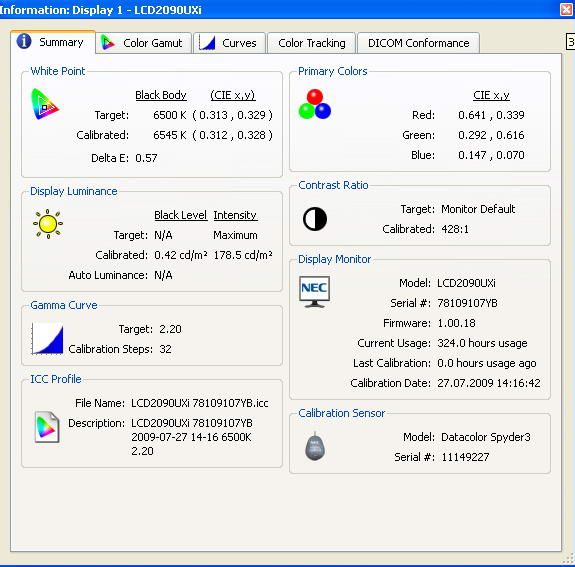This screenshot has width=575, height=567.
Task: Click the gamma target value 2.20
Action: coord(170,329)
